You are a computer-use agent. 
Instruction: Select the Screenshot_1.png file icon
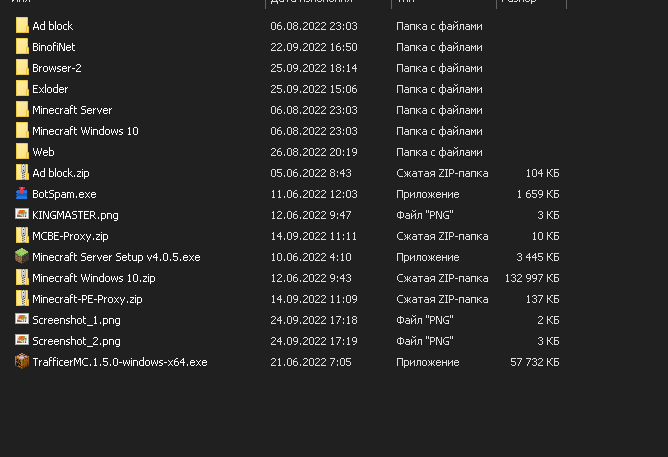tap(22, 320)
